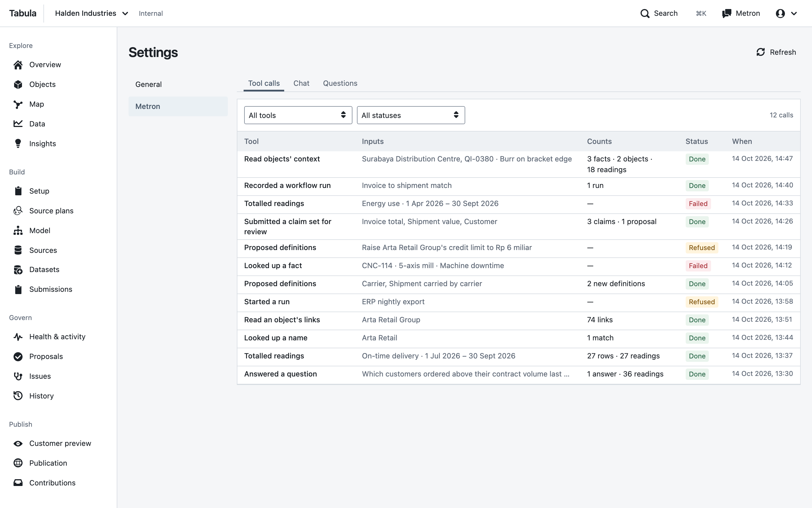Click the Failed badge at 14:12
812x508 pixels.
[698, 266]
